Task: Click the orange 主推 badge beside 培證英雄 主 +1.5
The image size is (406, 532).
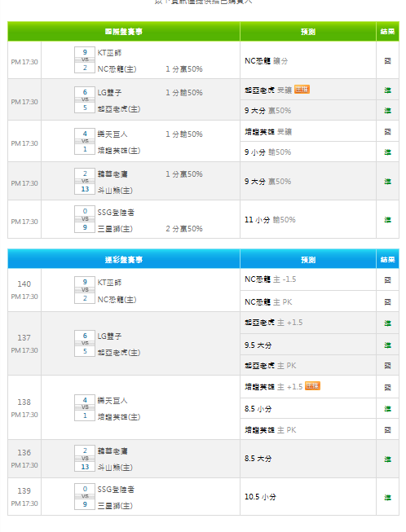Action: pos(312,386)
